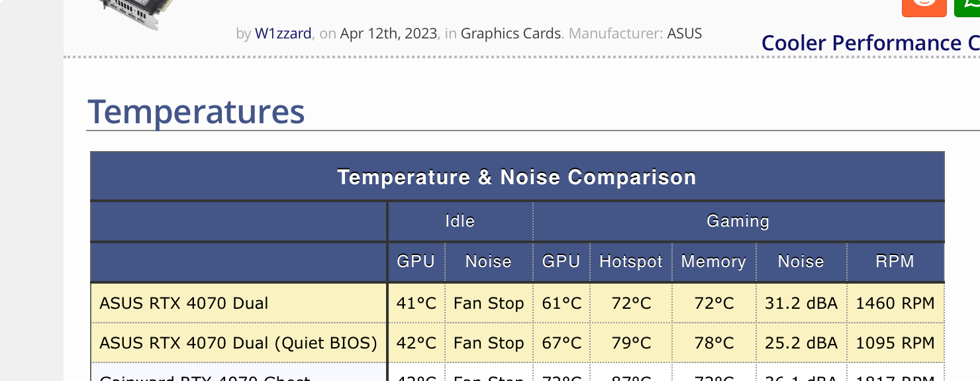Click the Hotspot column header

(630, 262)
